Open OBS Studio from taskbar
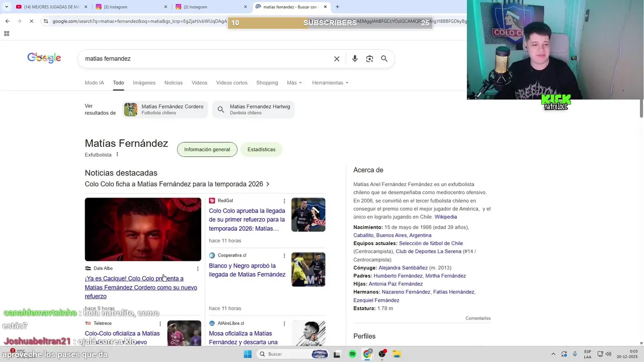The height and width of the screenshot is (362, 644). tap(382, 354)
